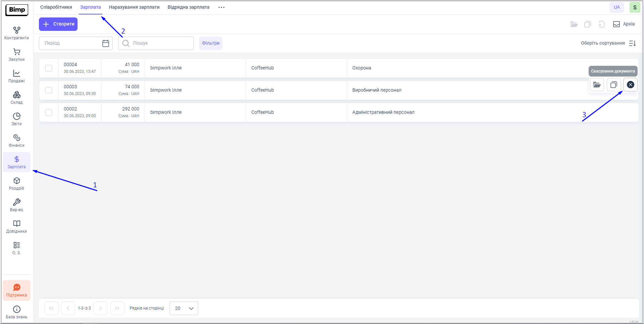Open the calendar picker in Період field
The width and height of the screenshot is (644, 324).
pyautogui.click(x=105, y=43)
